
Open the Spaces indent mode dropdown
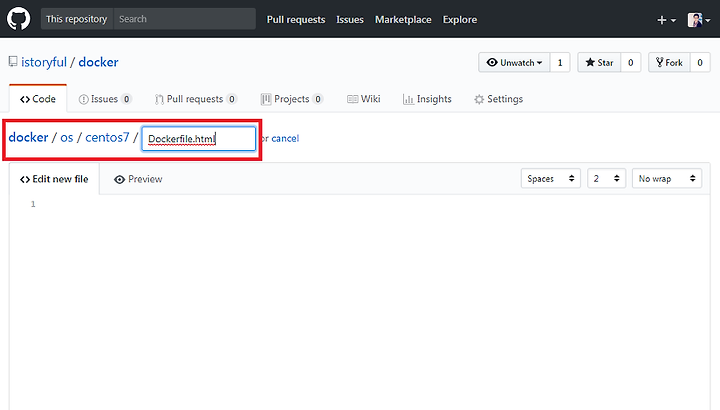pyautogui.click(x=551, y=179)
